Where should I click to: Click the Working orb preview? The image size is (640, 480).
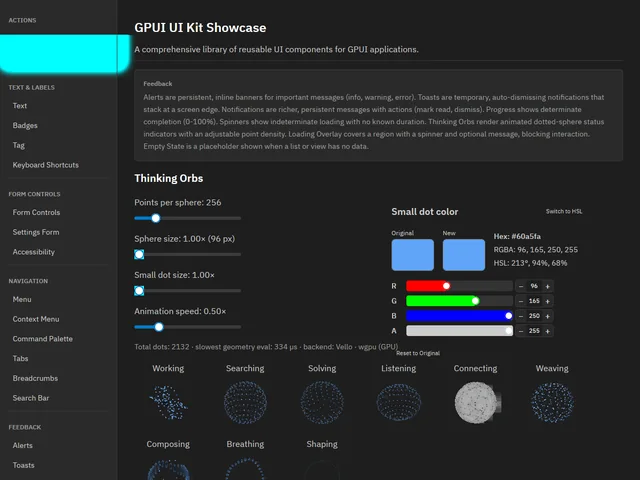click(168, 402)
